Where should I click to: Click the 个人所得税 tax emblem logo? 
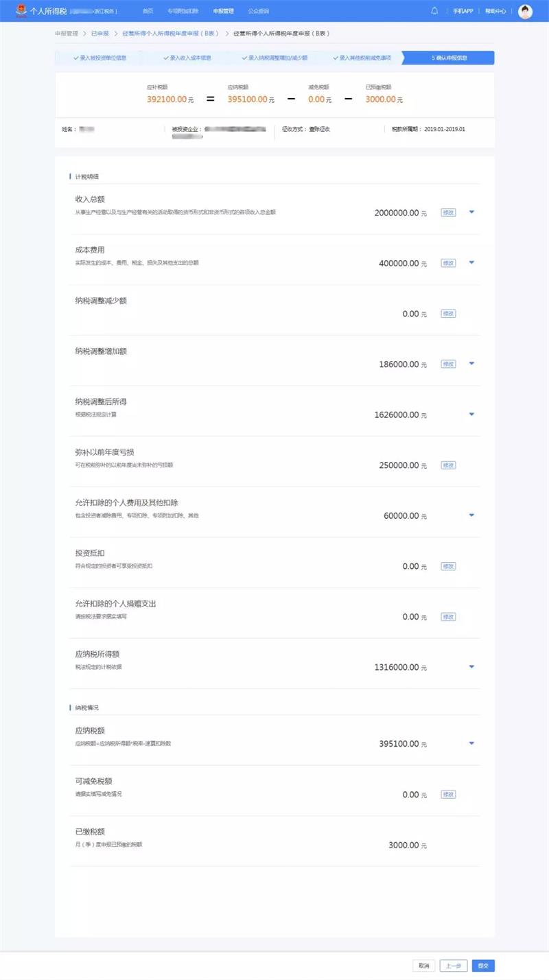[x=21, y=11]
